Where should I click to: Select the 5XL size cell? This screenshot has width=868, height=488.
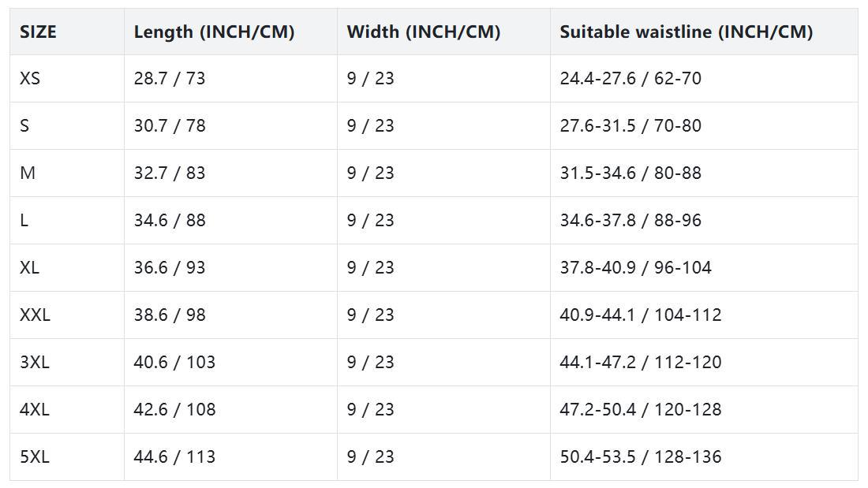[34, 457]
